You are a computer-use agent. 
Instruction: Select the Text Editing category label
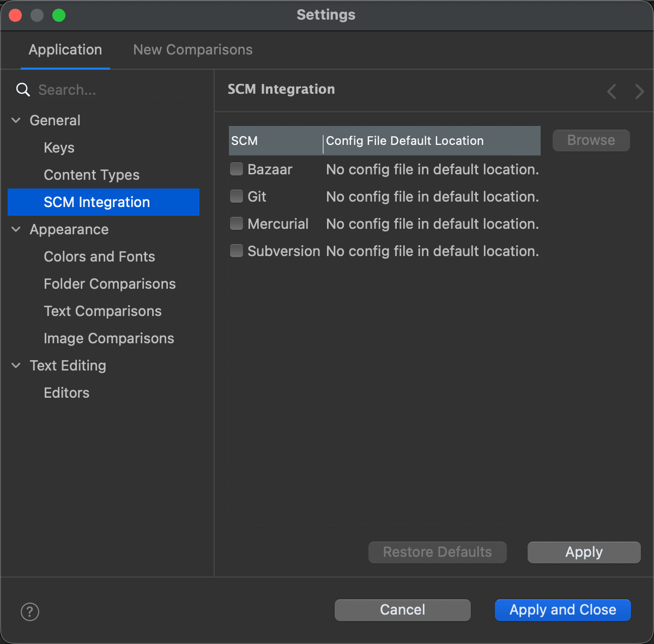[x=68, y=366]
